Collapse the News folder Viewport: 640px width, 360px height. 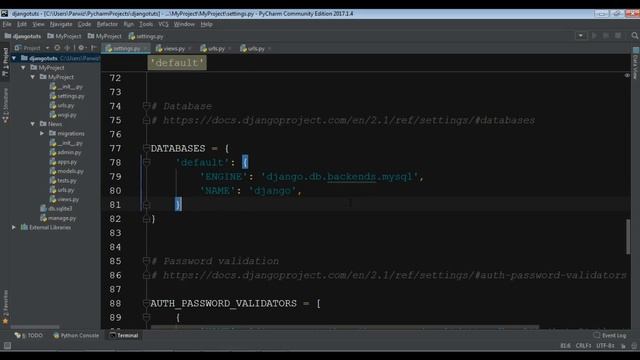[x=33, y=124]
